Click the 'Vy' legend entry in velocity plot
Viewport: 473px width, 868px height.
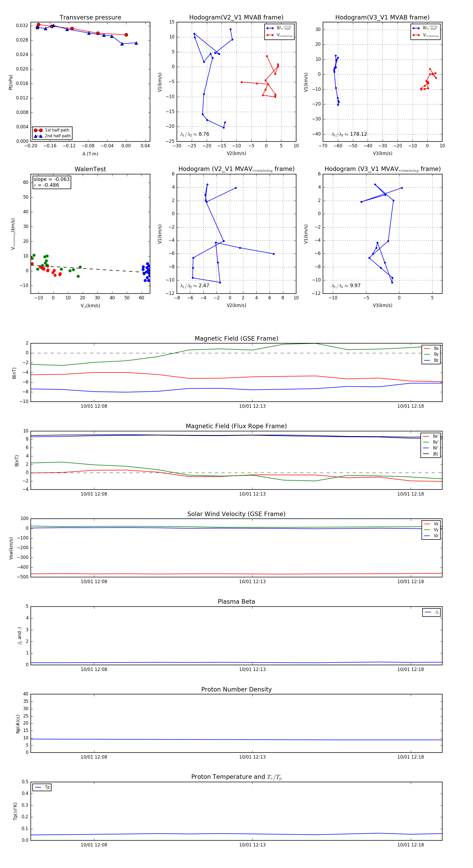(x=431, y=530)
